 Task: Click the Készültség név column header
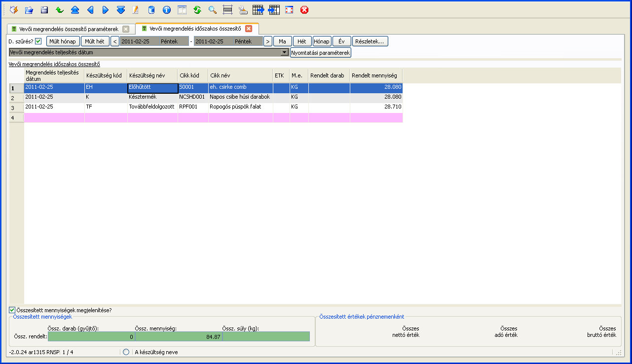tap(152, 75)
